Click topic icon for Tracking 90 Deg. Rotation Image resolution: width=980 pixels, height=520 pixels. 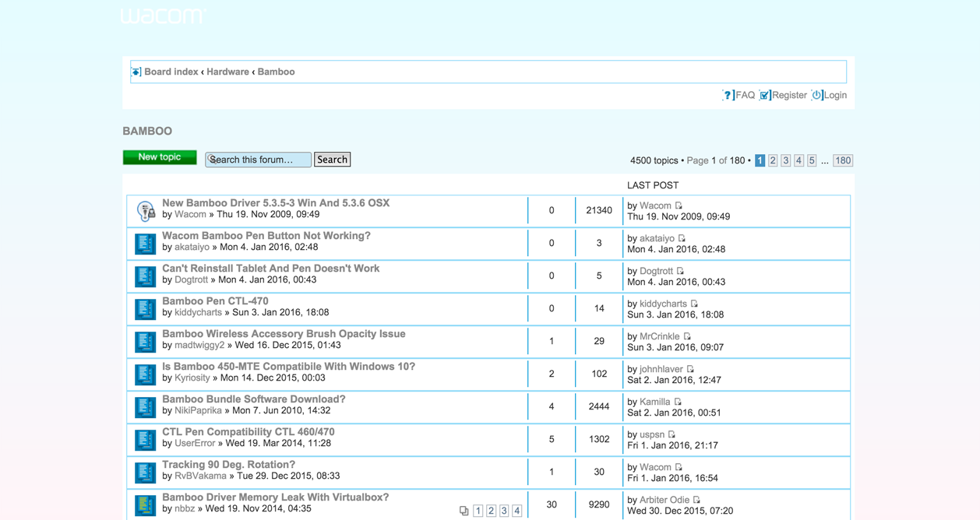point(146,473)
